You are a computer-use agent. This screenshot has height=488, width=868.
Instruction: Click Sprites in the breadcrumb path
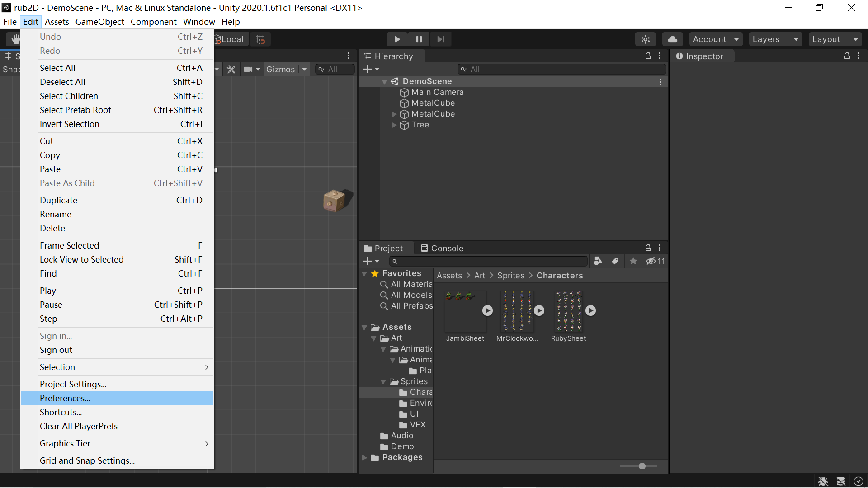(510, 276)
